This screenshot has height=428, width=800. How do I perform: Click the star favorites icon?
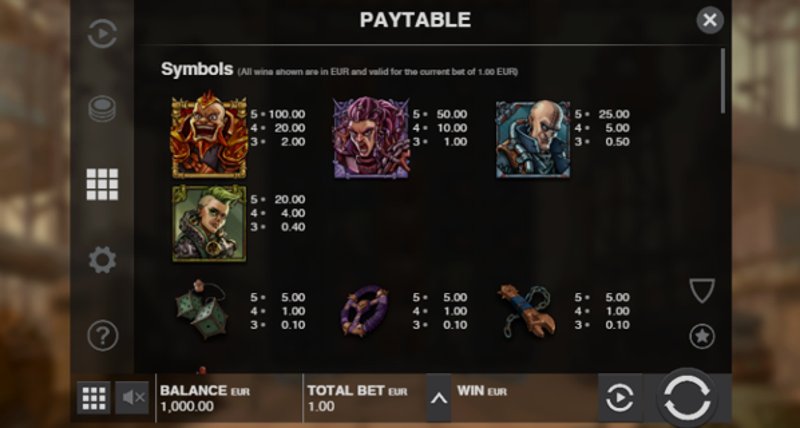702,336
